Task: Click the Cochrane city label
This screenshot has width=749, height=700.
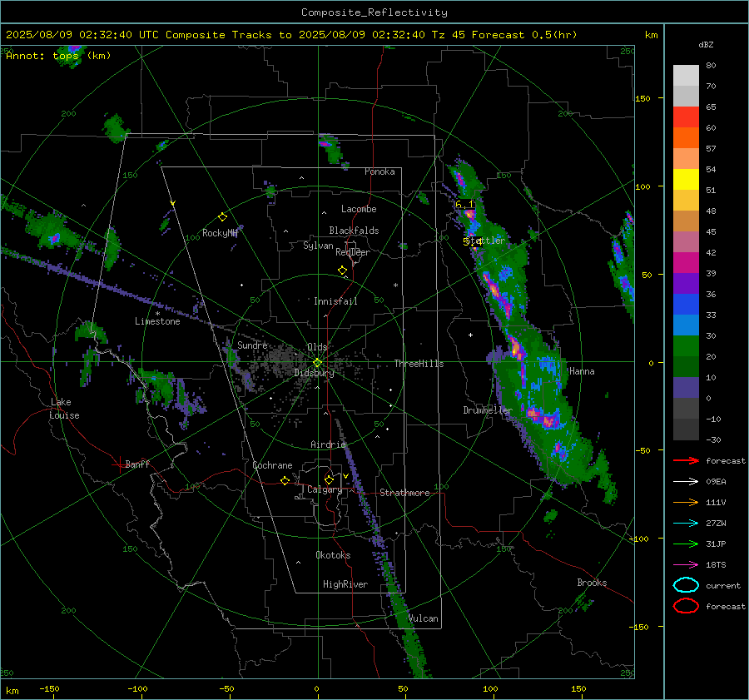Action: 272,465
